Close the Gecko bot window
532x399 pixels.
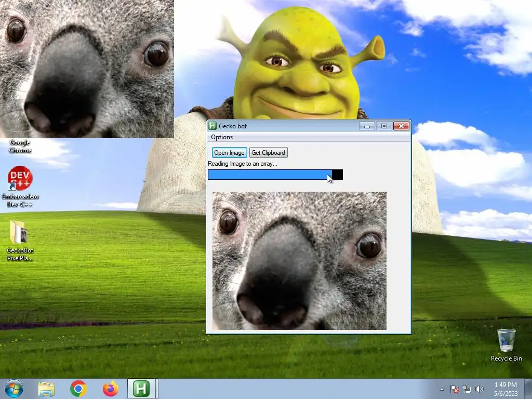click(402, 126)
